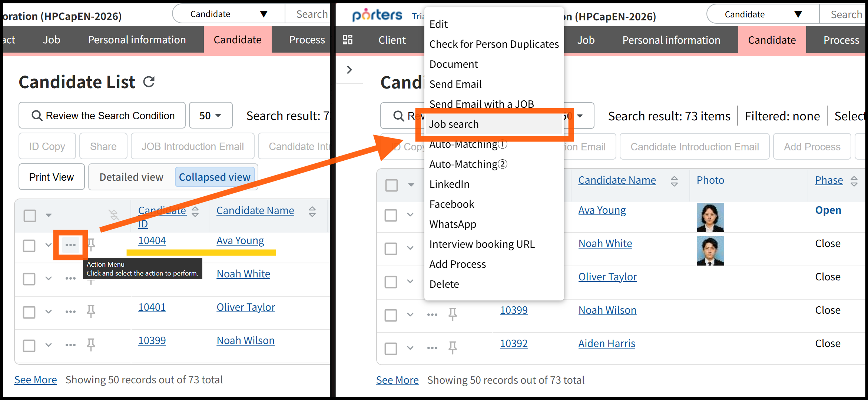The height and width of the screenshot is (400, 868).
Task: Open the action menu for Ava Young
Action: click(70, 245)
